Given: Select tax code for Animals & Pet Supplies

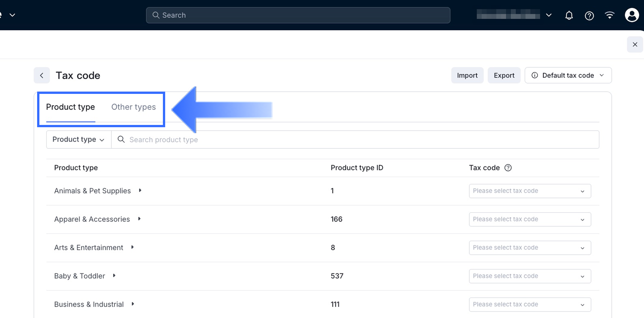Looking at the screenshot, I should click(530, 191).
